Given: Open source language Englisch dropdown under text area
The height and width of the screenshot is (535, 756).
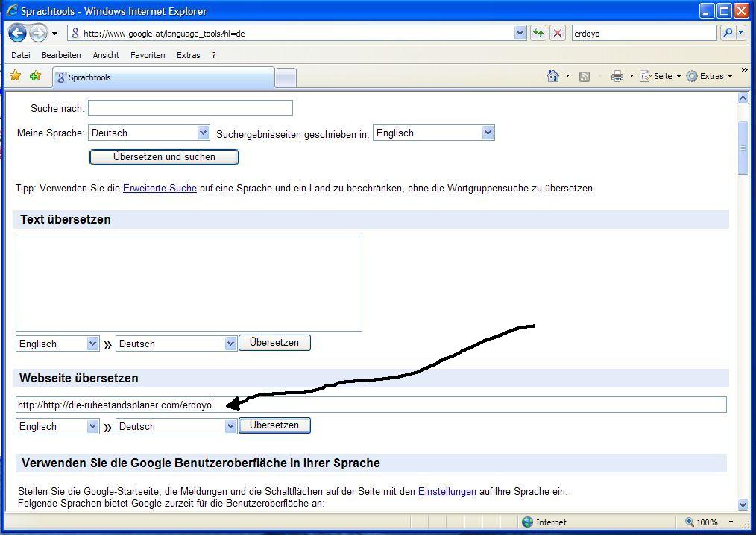Looking at the screenshot, I should [x=57, y=344].
